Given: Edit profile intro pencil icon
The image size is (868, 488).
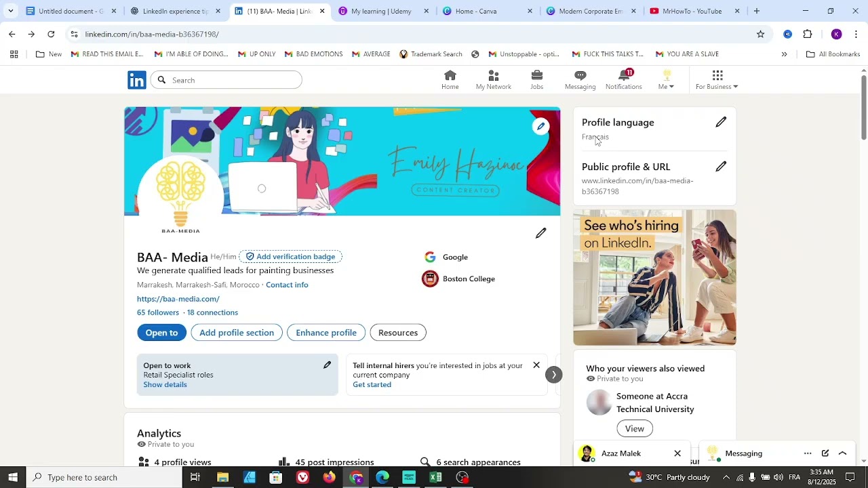Looking at the screenshot, I should click(x=540, y=233).
